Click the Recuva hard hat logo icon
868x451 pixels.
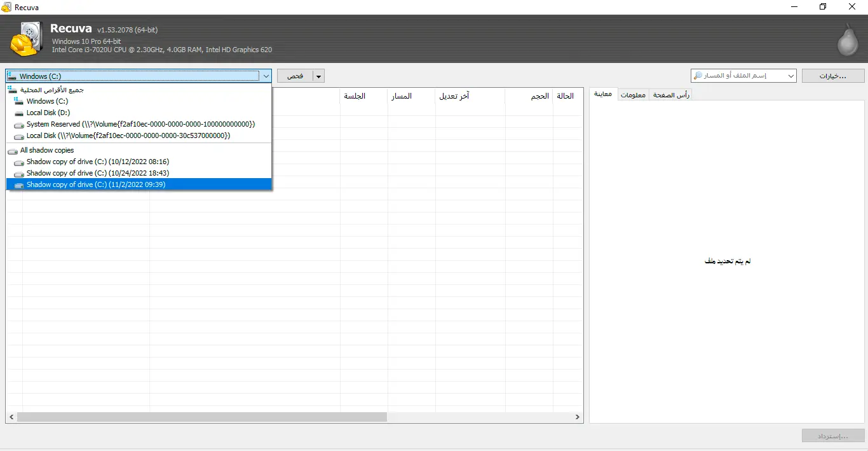tap(26, 39)
